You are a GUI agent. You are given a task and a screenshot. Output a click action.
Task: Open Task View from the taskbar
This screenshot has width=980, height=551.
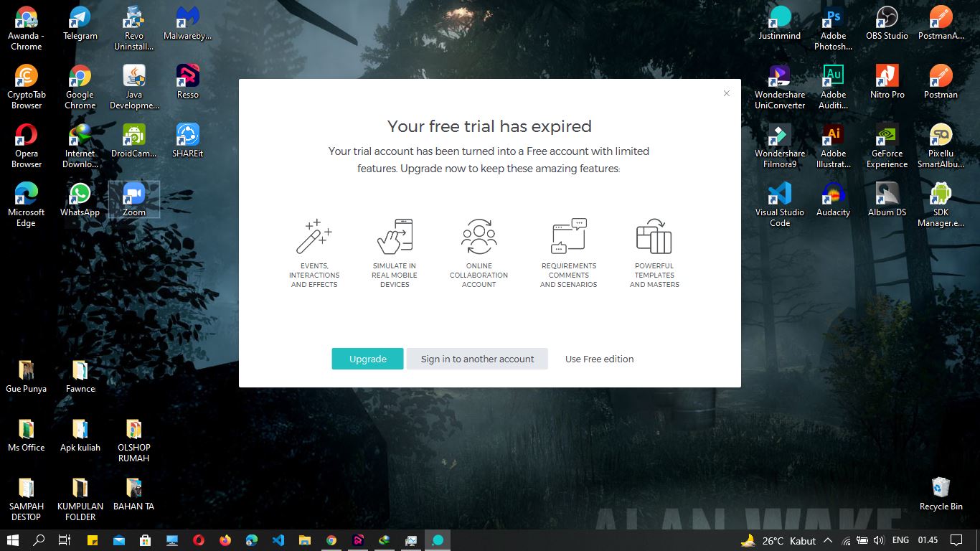64,540
